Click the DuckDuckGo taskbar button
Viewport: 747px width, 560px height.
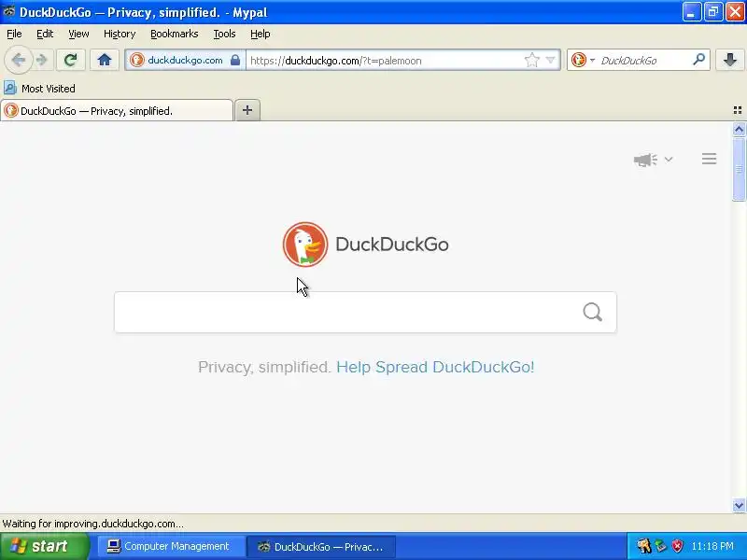point(320,547)
